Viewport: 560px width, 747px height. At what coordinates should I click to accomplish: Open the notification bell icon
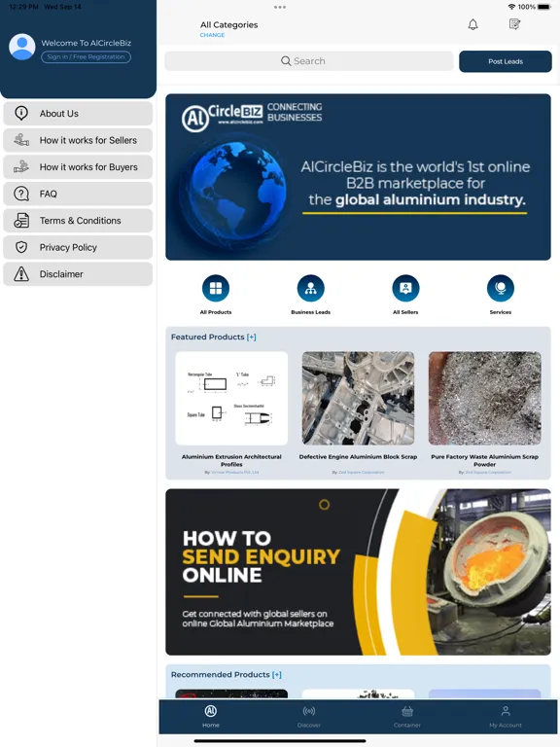click(472, 24)
